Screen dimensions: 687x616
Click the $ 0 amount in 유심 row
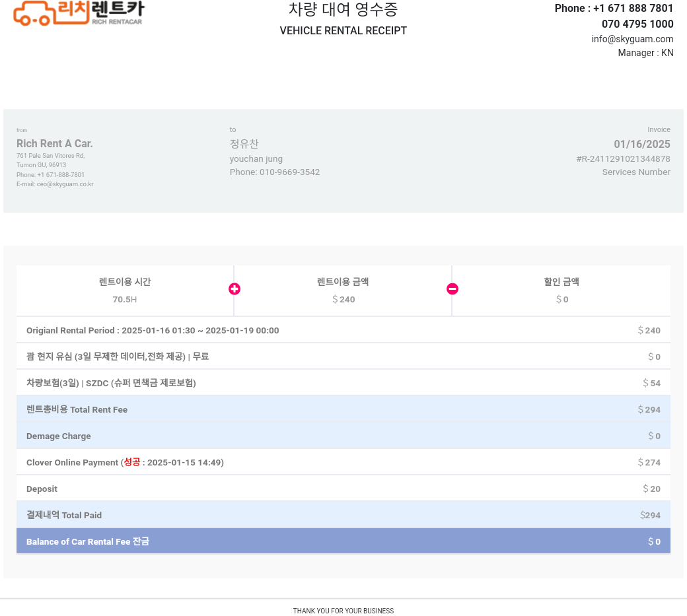pos(654,357)
